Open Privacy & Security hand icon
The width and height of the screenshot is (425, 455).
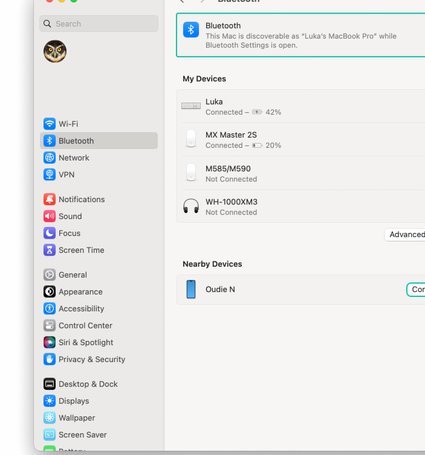[49, 359]
